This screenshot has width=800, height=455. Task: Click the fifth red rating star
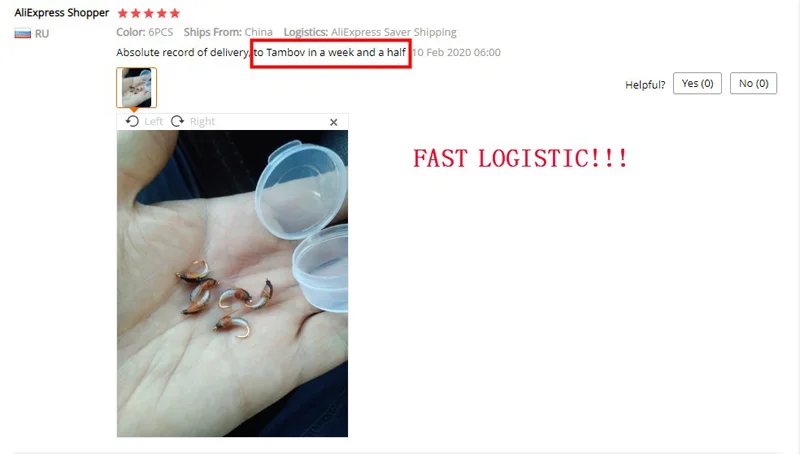point(174,13)
